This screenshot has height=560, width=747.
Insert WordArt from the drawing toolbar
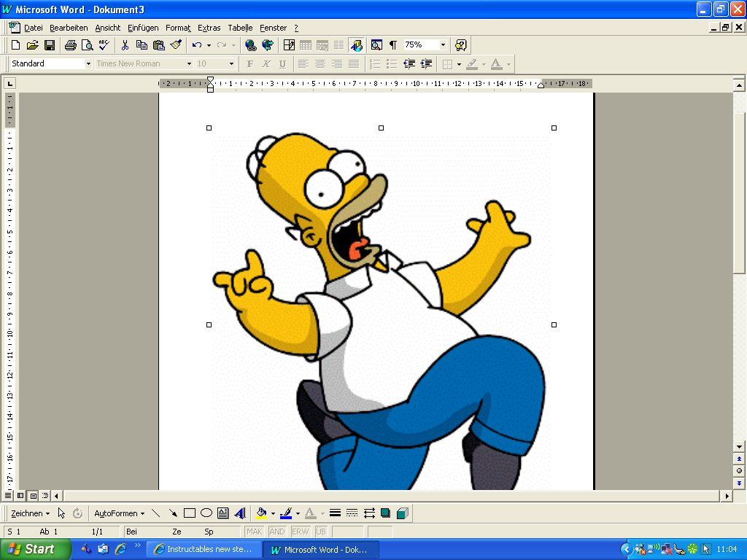click(240, 513)
